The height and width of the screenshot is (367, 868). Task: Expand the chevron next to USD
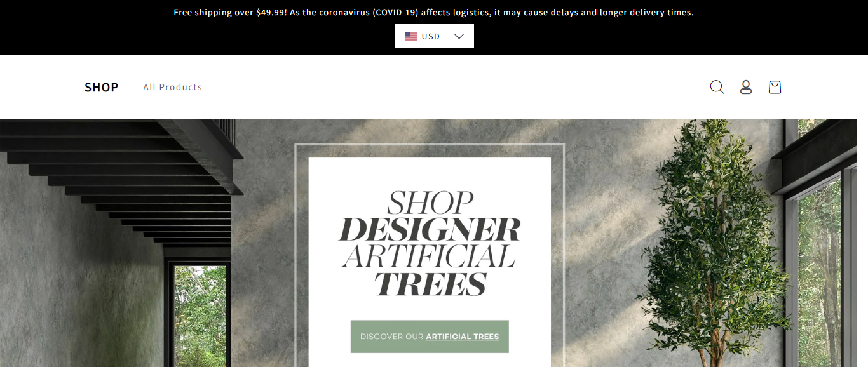(459, 36)
